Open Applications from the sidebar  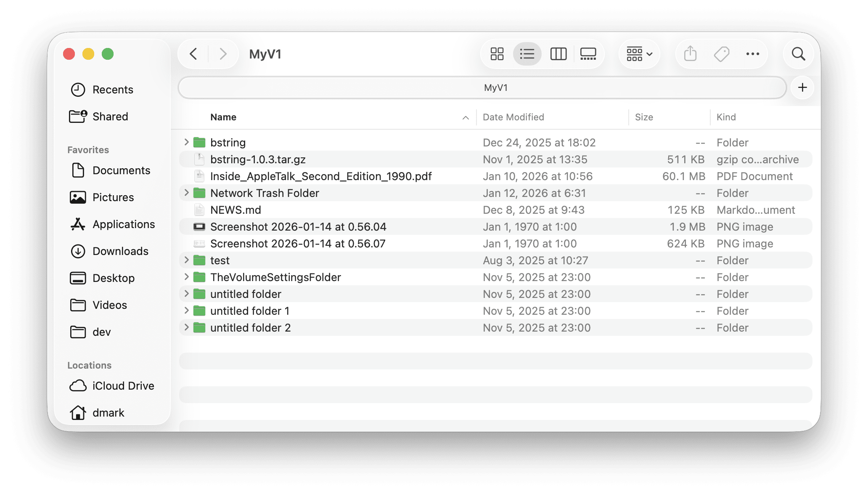tap(124, 224)
